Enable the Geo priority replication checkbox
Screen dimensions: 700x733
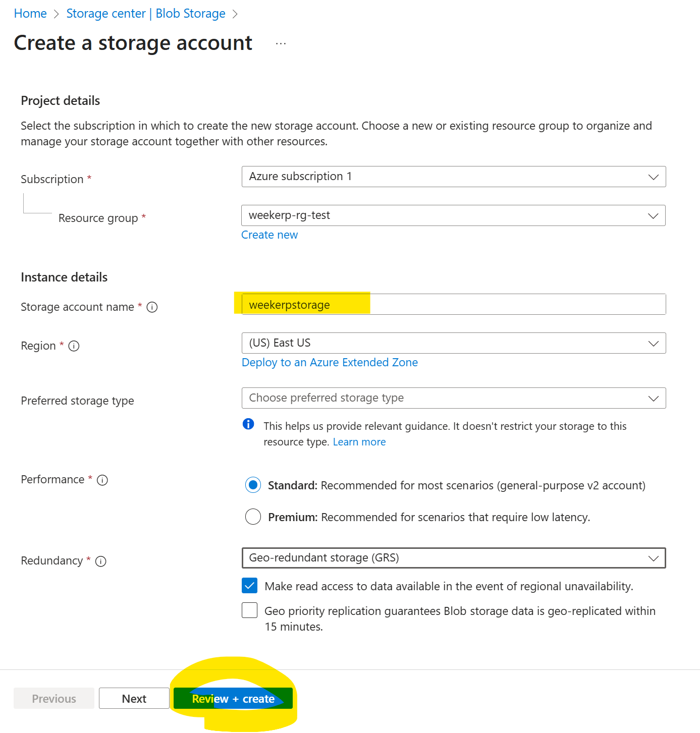pyautogui.click(x=250, y=610)
